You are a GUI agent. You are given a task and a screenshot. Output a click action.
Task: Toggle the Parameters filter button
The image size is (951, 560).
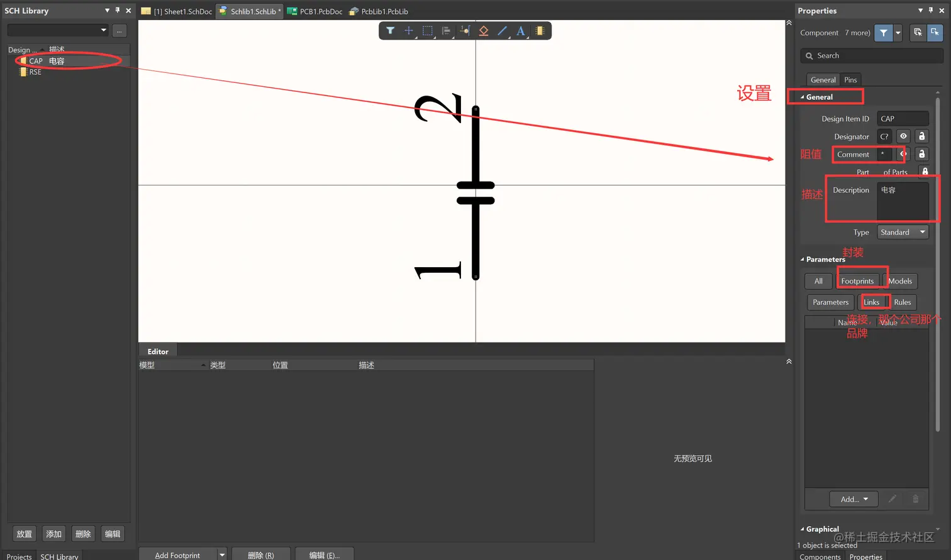click(830, 302)
